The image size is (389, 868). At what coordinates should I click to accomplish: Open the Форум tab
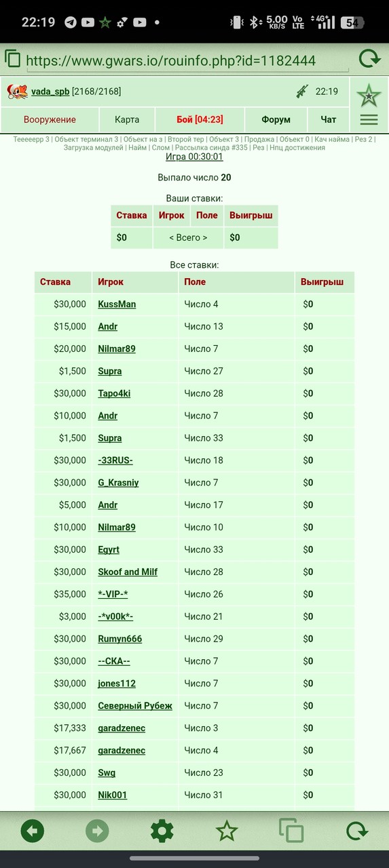coord(276,119)
